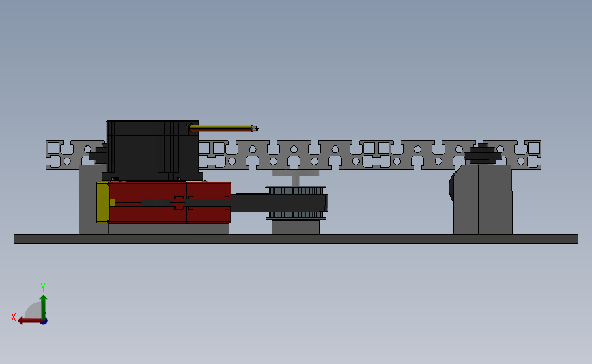This screenshot has width=592, height=364.
Task: Select the gray pedestal under the pulley
Action: [296, 227]
